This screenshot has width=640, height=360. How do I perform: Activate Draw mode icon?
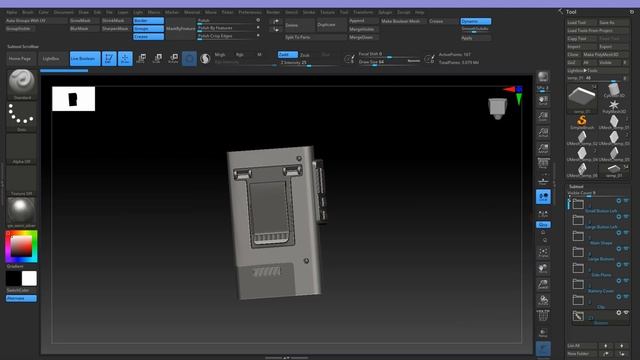click(125, 59)
